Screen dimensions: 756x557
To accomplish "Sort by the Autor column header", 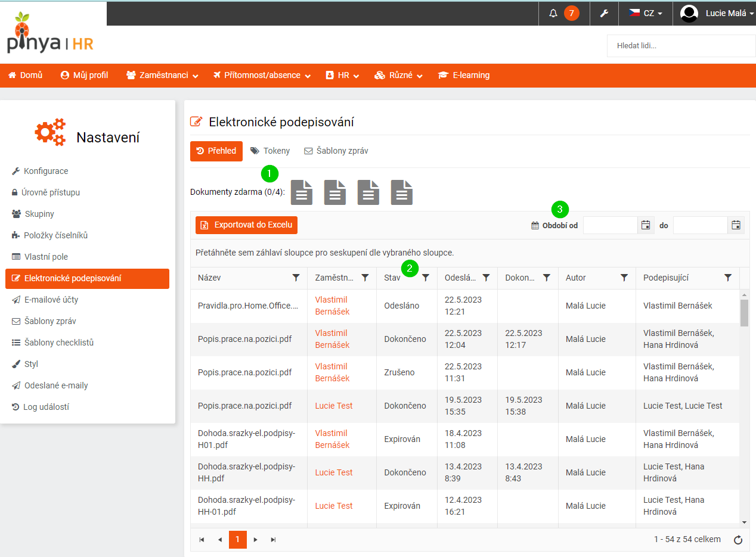I will tap(576, 278).
